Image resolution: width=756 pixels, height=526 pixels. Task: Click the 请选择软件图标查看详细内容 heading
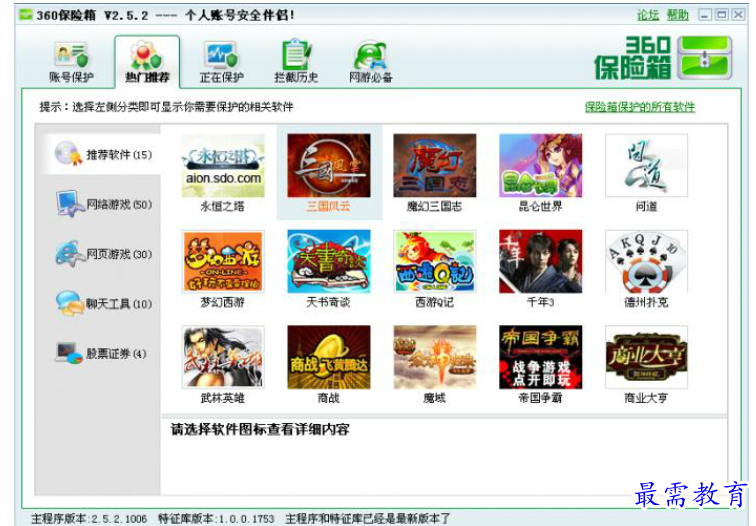point(260,429)
